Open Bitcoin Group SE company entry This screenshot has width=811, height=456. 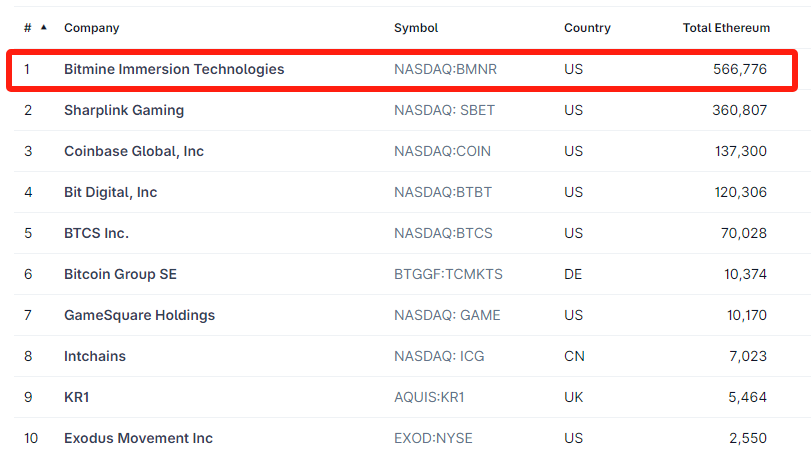click(x=120, y=274)
